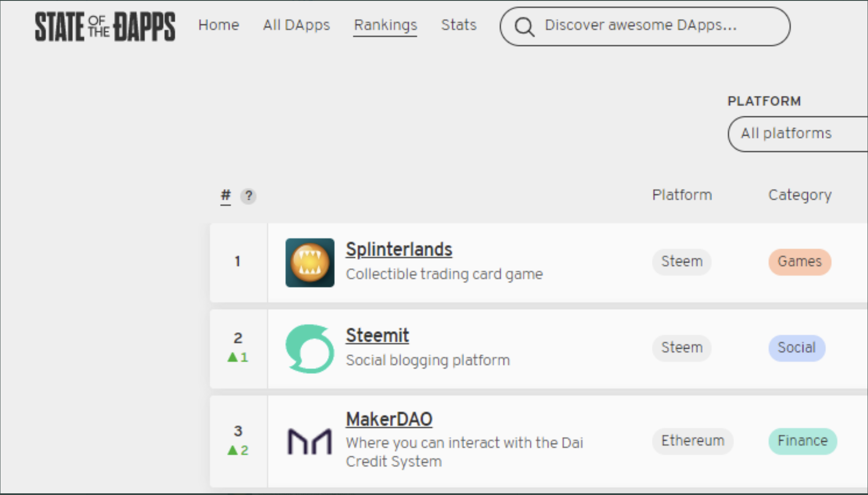The image size is (868, 495).
Task: Open the Stats page
Action: point(459,25)
